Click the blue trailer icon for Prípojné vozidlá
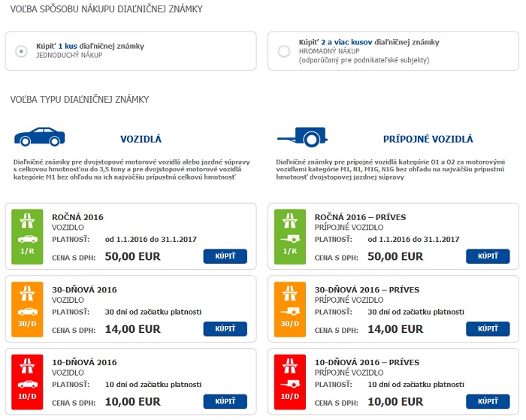 (x=302, y=137)
